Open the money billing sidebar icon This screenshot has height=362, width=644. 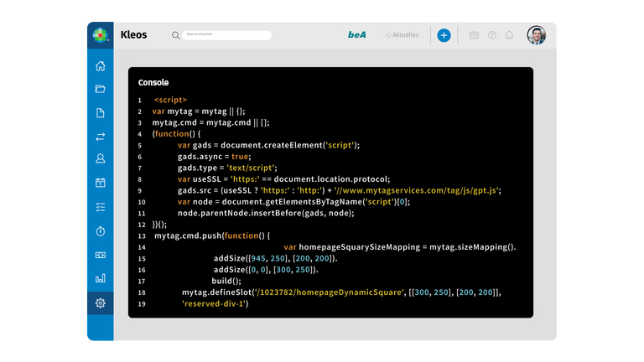point(101,255)
